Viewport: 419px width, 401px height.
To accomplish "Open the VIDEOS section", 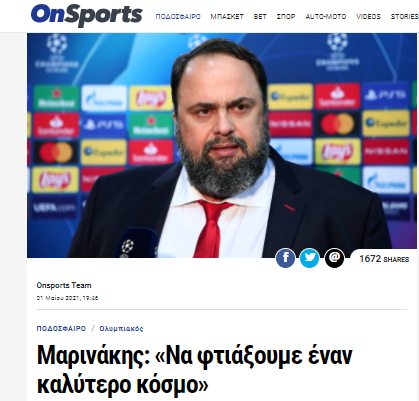I will [x=368, y=17].
